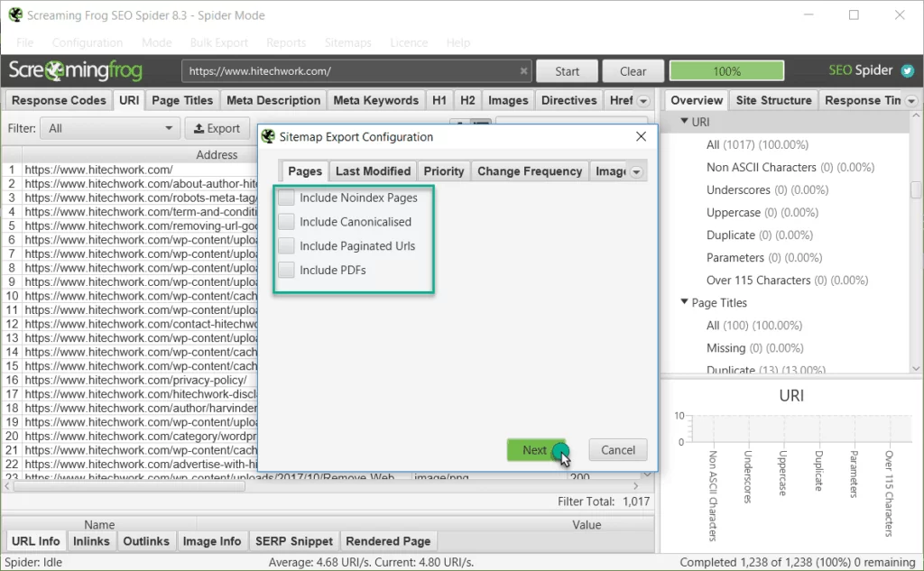This screenshot has height=571, width=924.
Task: Click the Twitter bird icon
Action: tap(908, 71)
